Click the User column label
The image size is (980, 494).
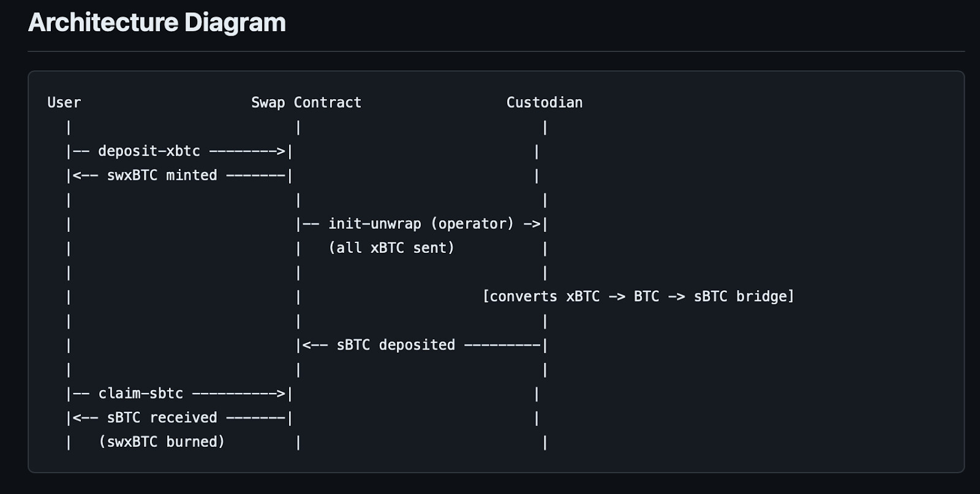pos(64,103)
